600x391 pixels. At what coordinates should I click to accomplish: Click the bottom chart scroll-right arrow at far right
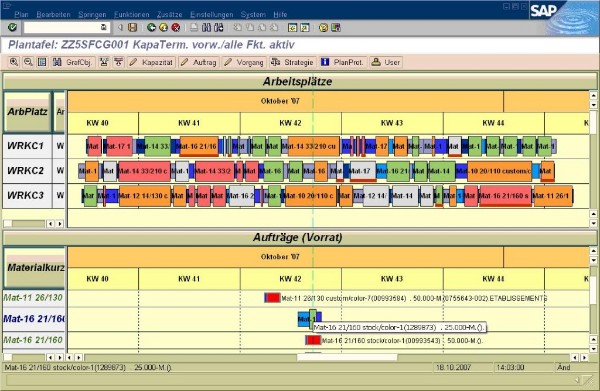point(584,357)
